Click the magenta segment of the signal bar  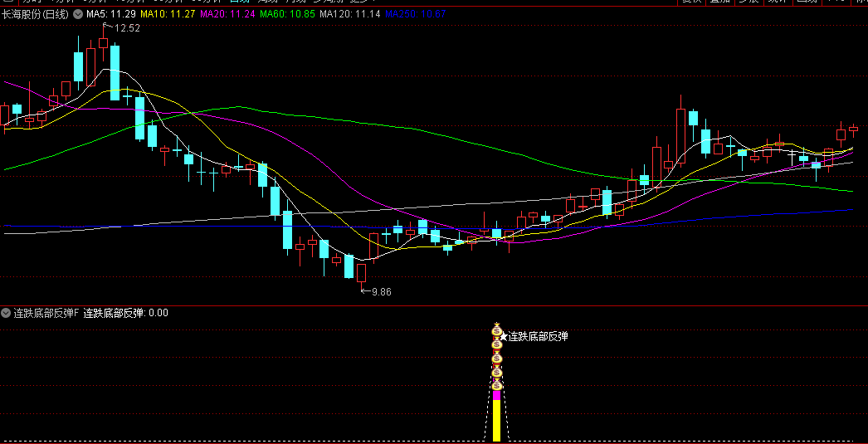tap(496, 395)
